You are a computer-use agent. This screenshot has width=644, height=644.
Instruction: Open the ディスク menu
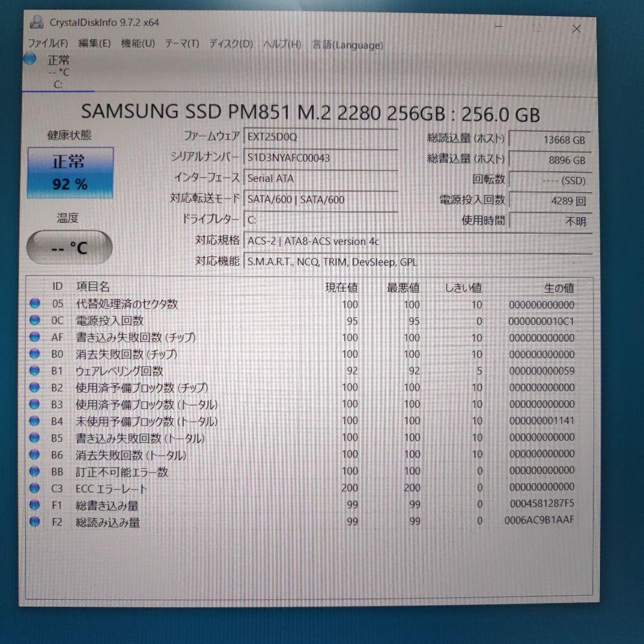click(227, 44)
